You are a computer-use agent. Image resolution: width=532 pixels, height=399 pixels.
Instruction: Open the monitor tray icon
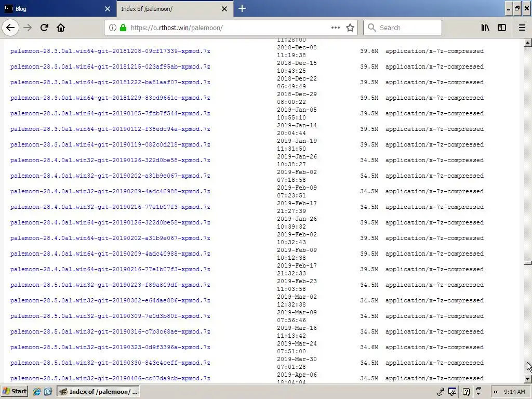pos(452,392)
